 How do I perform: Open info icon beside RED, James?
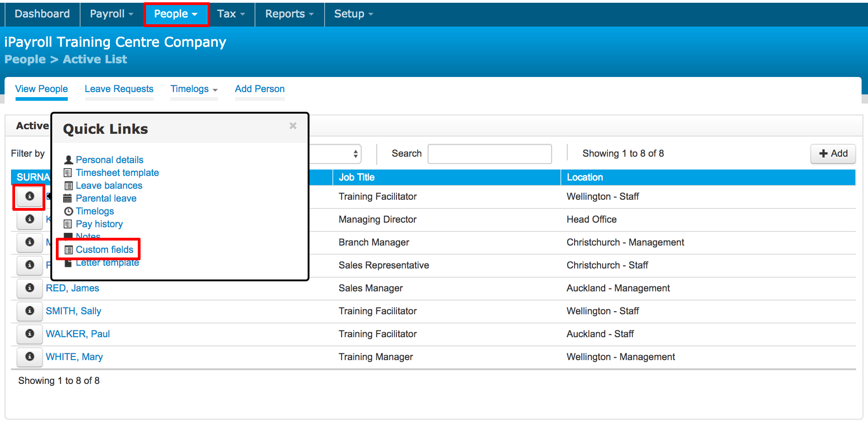(30, 288)
